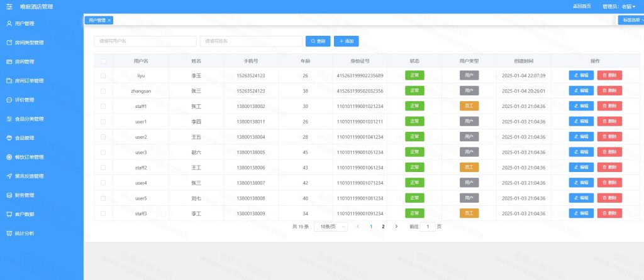Viewport: 644px width, 280px height.
Task: Edit the staff2 row
Action: click(x=581, y=167)
